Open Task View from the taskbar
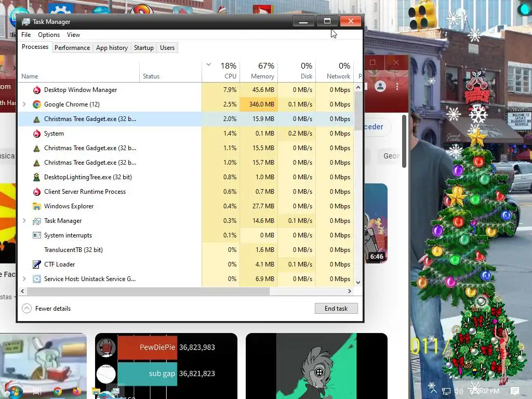The height and width of the screenshot is (399, 532). pyautogui.click(x=37, y=391)
